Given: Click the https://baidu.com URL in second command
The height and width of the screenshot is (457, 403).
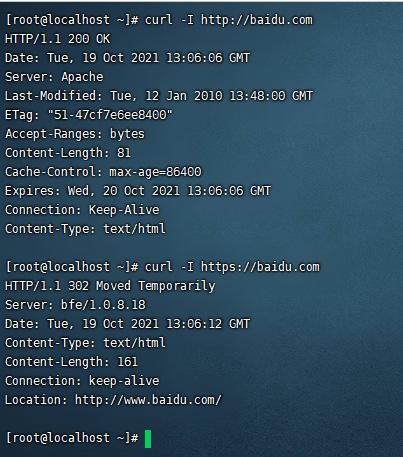Looking at the screenshot, I should click(x=260, y=267).
